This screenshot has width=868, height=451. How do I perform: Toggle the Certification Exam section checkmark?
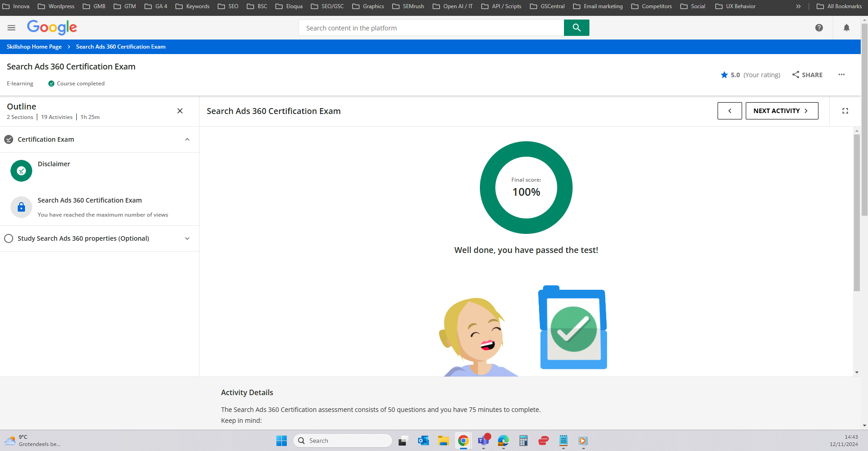pos(9,139)
